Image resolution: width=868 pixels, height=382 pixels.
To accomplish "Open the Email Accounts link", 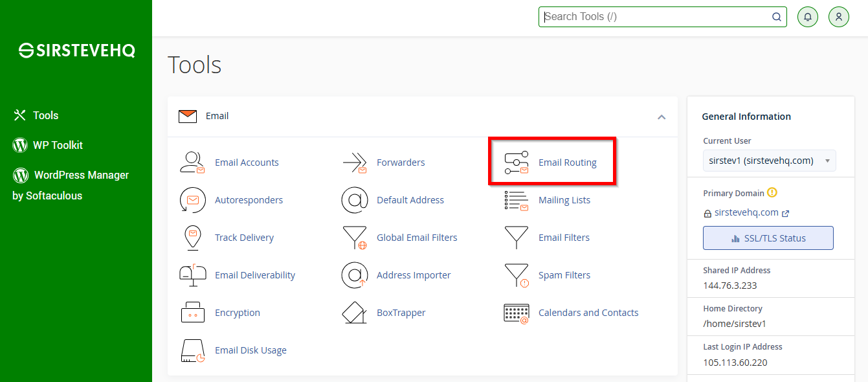I will pos(247,163).
